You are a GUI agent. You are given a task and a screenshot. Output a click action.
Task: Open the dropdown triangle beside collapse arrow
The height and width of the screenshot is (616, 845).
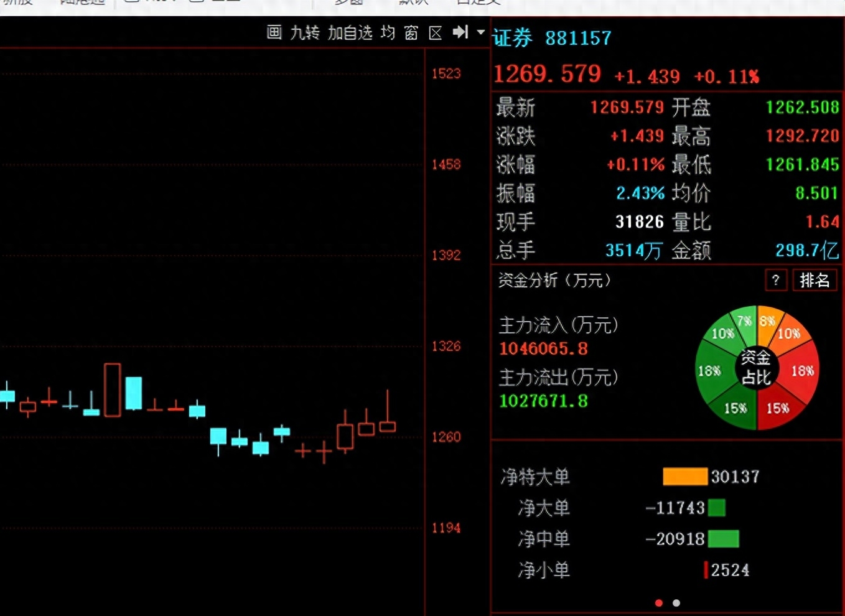coord(480,32)
